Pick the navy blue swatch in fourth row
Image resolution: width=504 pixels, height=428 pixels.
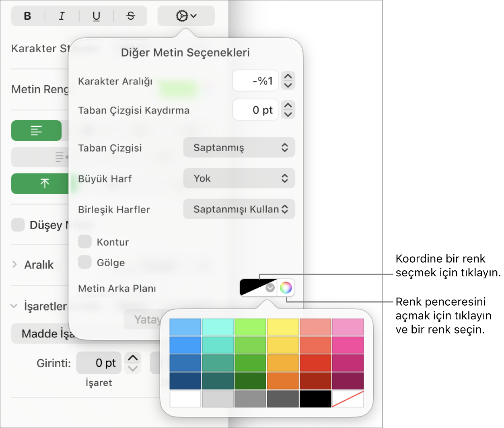coord(185,381)
